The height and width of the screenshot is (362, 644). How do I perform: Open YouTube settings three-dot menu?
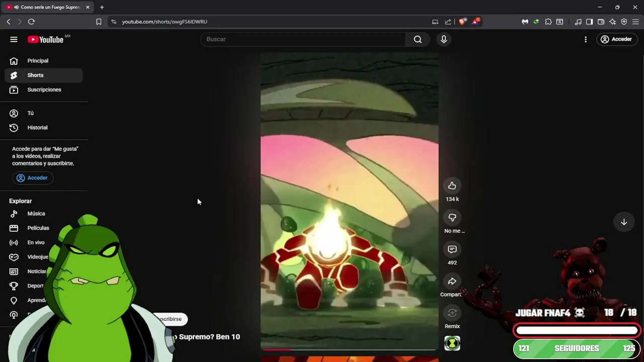[586, 39]
